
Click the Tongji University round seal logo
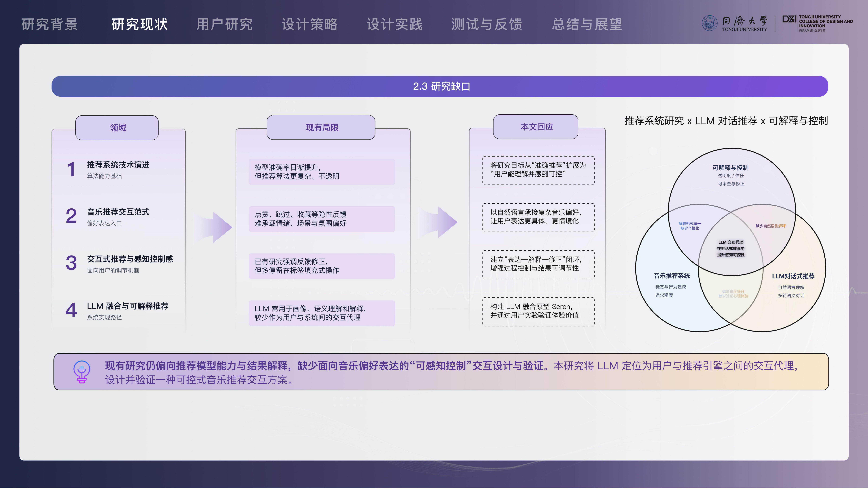[710, 23]
